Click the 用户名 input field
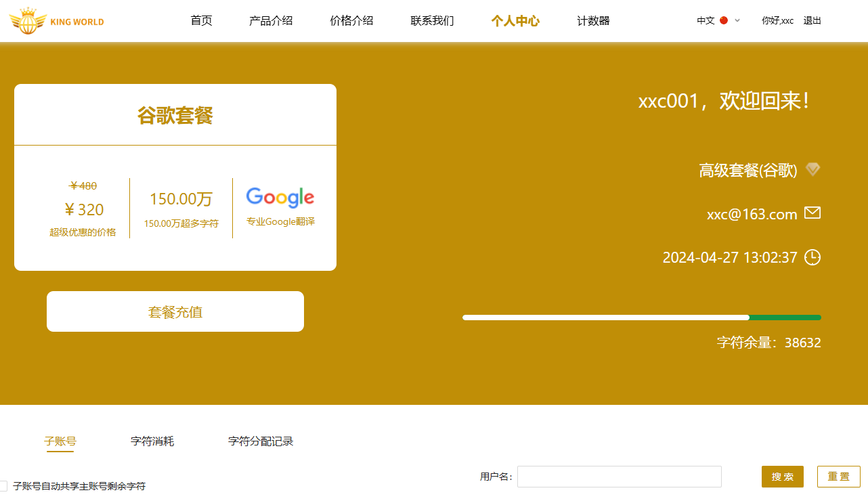 (x=619, y=476)
